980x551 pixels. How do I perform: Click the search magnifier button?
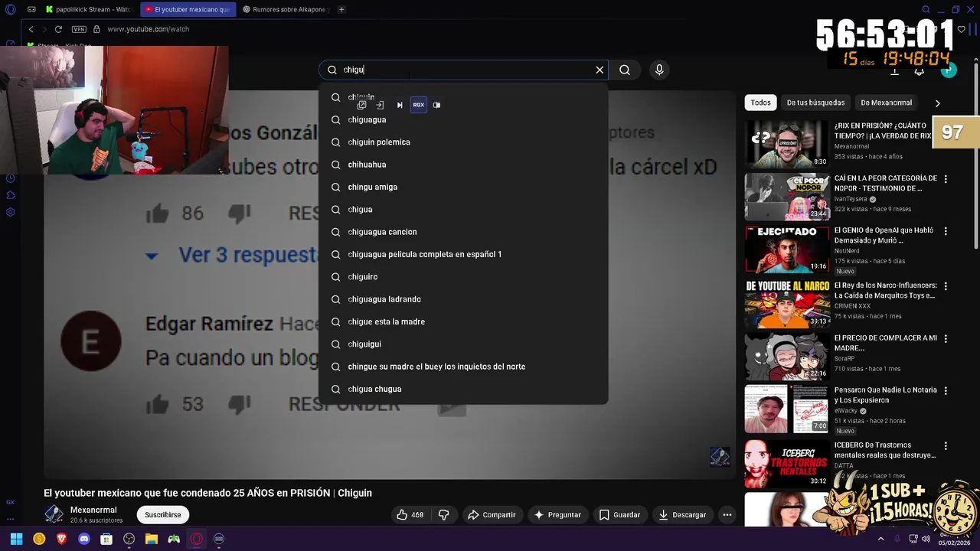625,70
